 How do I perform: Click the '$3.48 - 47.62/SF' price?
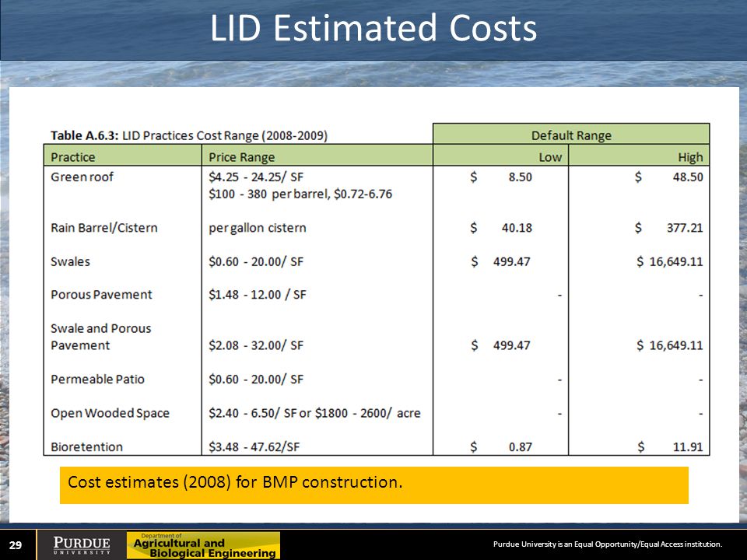point(254,446)
